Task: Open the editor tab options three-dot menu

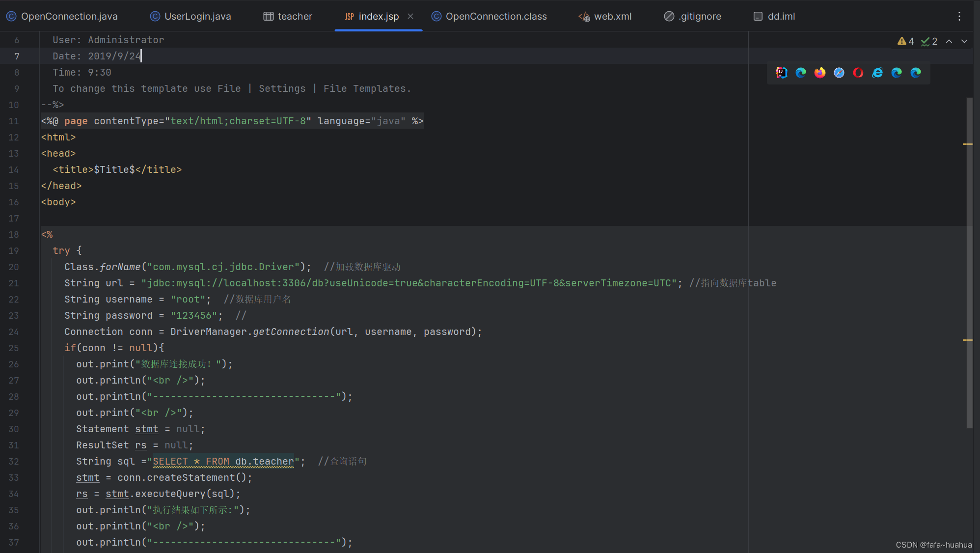Action: pyautogui.click(x=959, y=16)
